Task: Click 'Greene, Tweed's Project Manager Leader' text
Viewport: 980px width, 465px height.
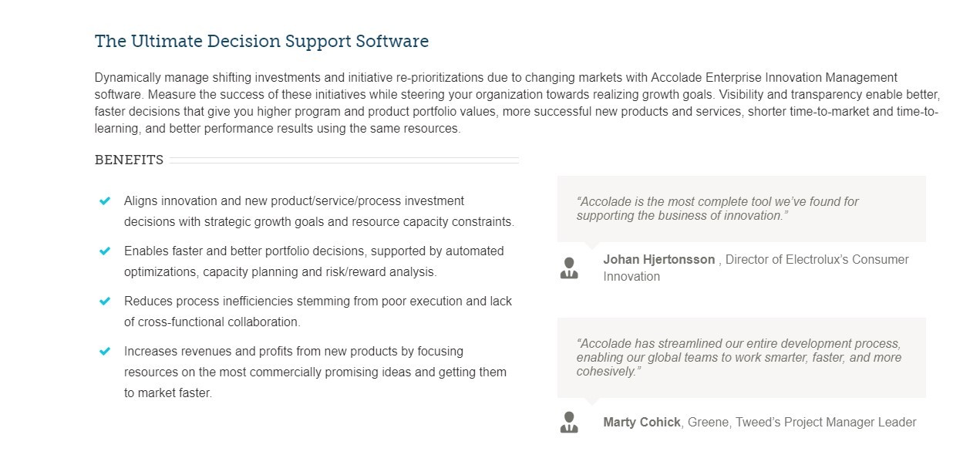Action: pos(802,423)
